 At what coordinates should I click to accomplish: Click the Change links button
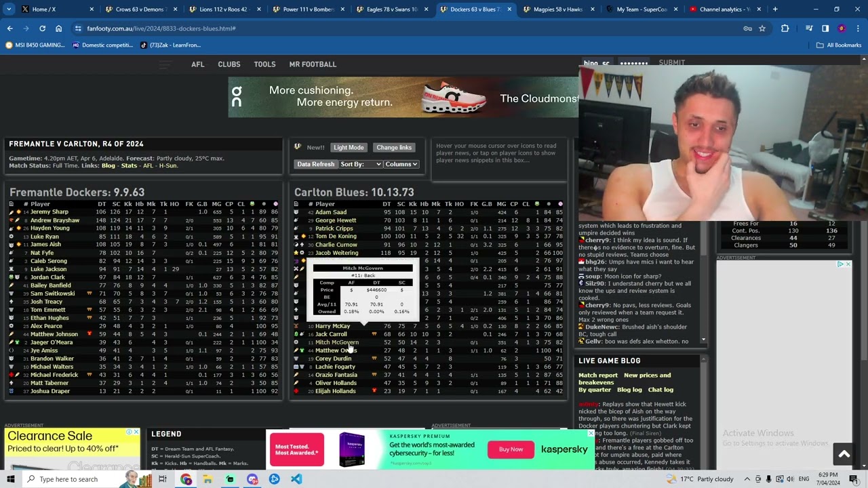point(394,147)
